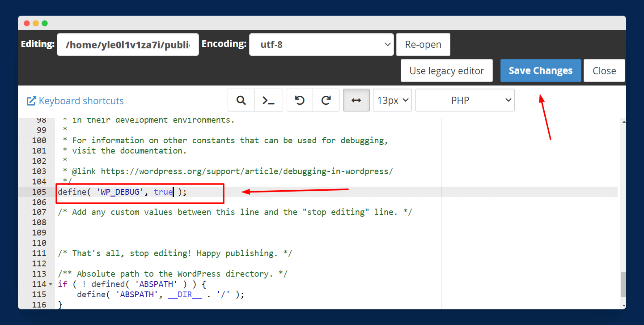Open the command line terminal icon

point(268,100)
